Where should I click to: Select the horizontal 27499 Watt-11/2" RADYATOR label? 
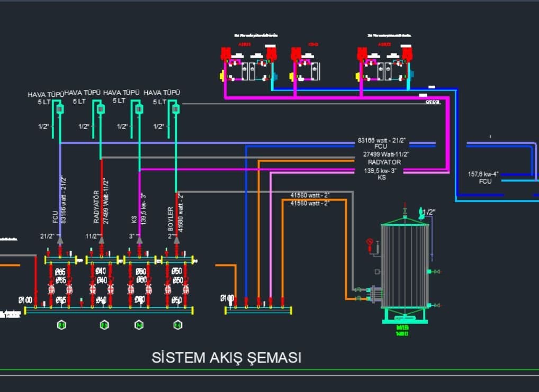click(x=385, y=158)
